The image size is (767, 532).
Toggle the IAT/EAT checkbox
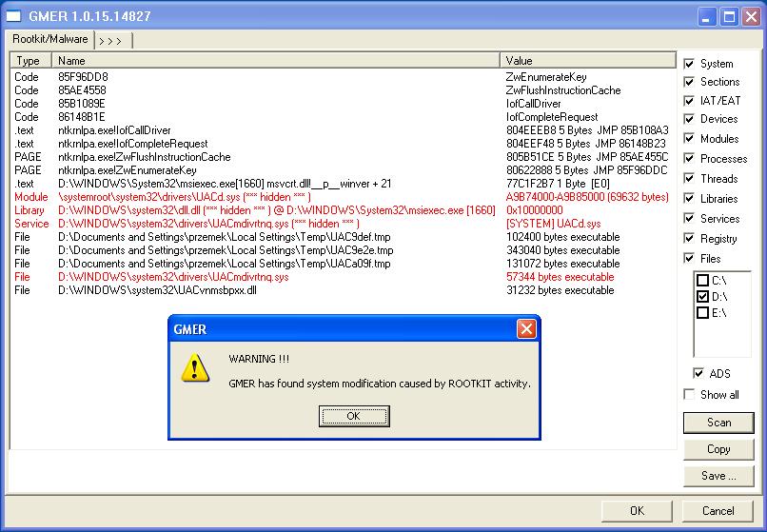click(x=689, y=101)
